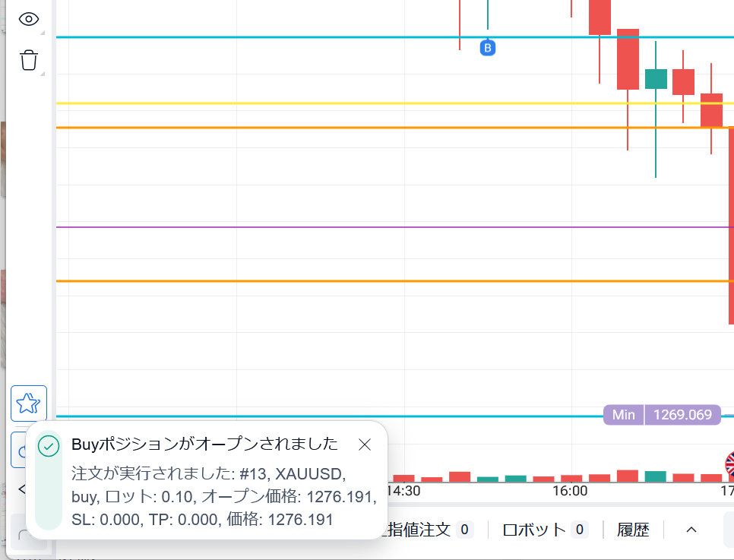Toggle drawings visibility with the eye icon

29,20
